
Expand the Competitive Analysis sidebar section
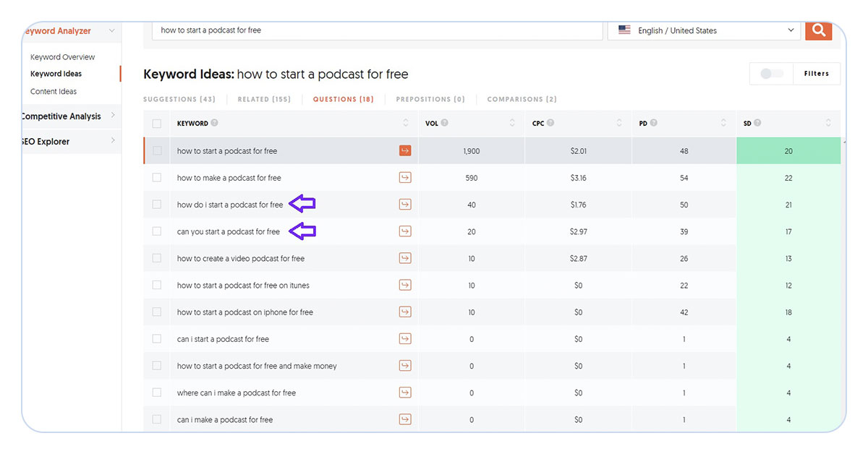point(113,116)
